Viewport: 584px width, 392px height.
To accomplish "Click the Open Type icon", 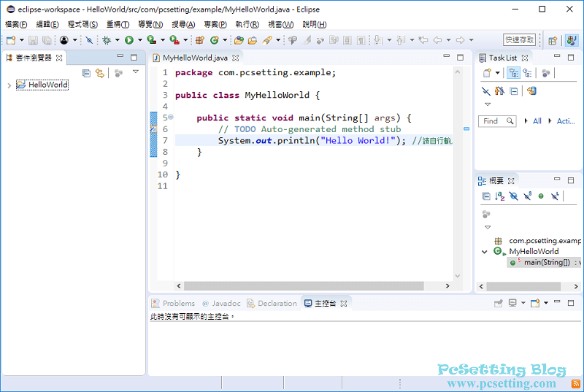I will 239,40.
